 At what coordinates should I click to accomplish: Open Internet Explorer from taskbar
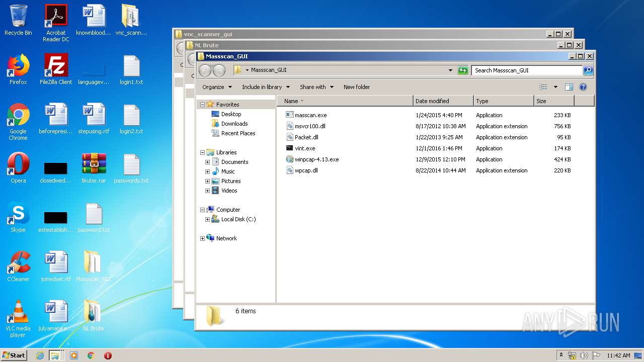click(40, 355)
